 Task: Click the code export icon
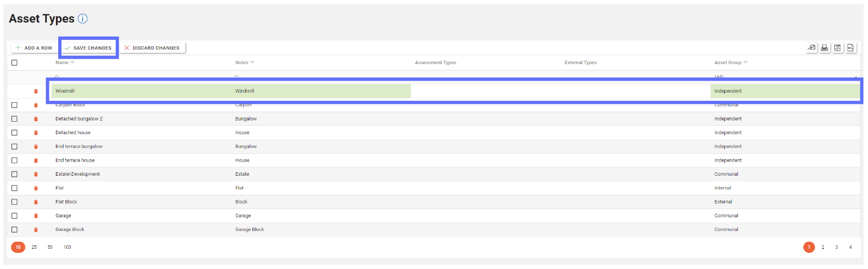tap(838, 48)
